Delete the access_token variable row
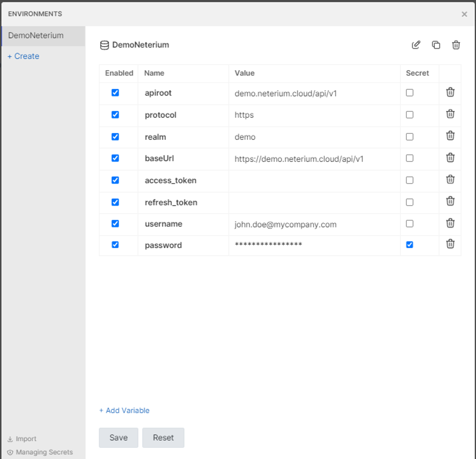The width and height of the screenshot is (476, 459). pyautogui.click(x=450, y=180)
